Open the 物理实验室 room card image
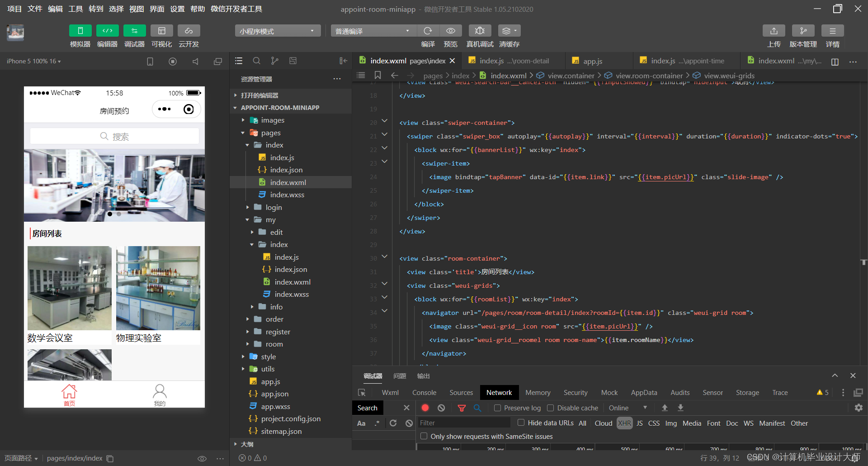Viewport: 868px width, 466px height. pos(158,288)
